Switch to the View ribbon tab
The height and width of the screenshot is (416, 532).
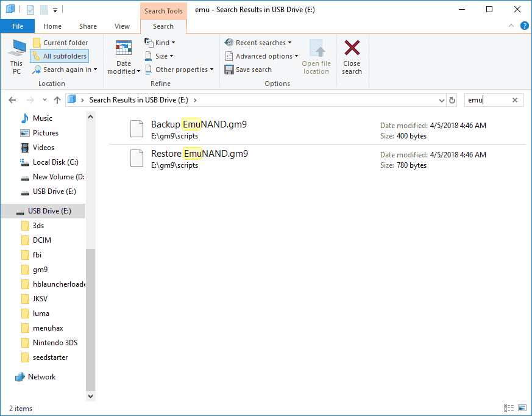(122, 26)
